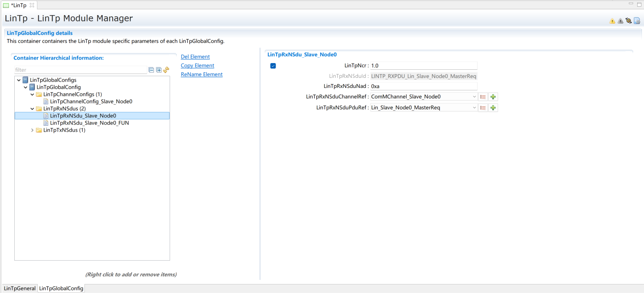Click the gray warning triangle icon
Image resolution: width=644 pixels, height=293 pixels.
click(620, 21)
